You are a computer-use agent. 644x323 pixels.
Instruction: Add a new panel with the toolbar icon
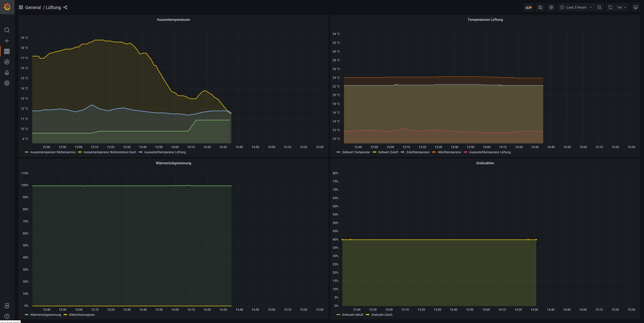[528, 7]
